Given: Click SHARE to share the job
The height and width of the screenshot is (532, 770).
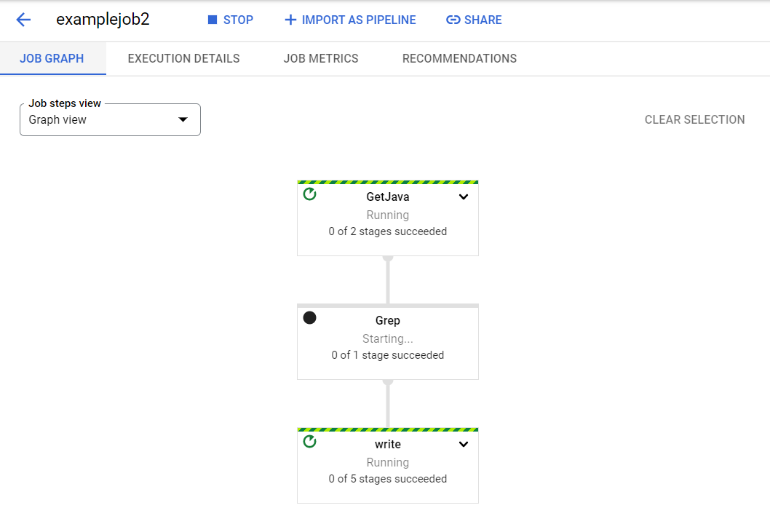Looking at the screenshot, I should pyautogui.click(x=482, y=20).
